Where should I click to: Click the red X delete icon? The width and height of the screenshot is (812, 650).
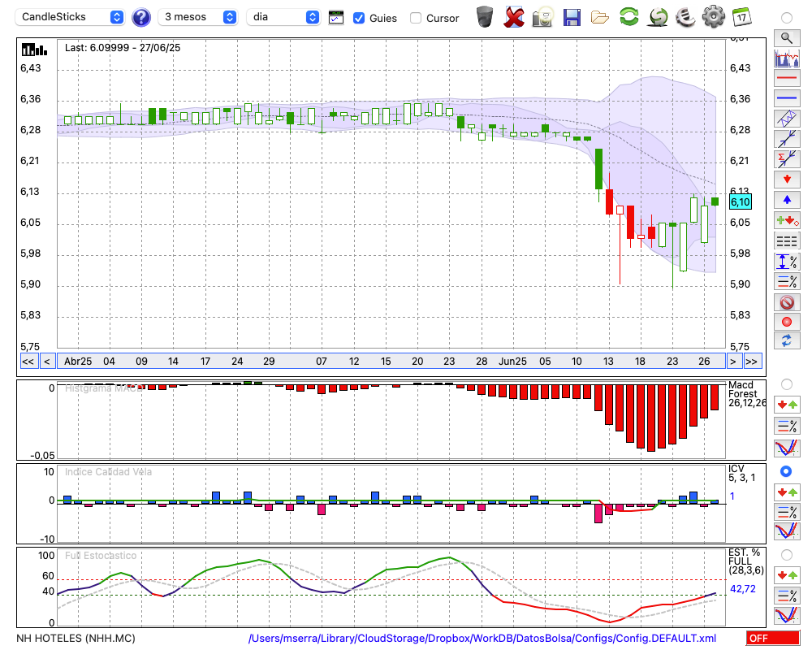[514, 17]
